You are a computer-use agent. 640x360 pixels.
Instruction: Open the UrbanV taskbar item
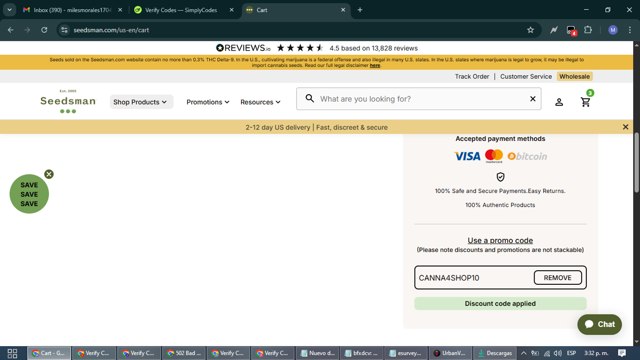(x=451, y=353)
